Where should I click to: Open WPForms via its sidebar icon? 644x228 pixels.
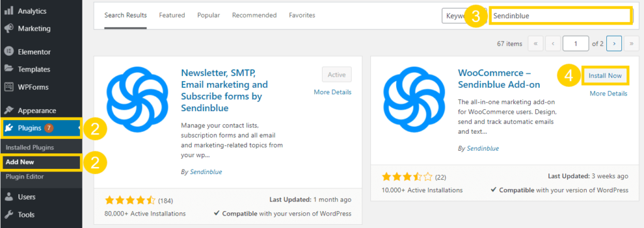(9, 87)
